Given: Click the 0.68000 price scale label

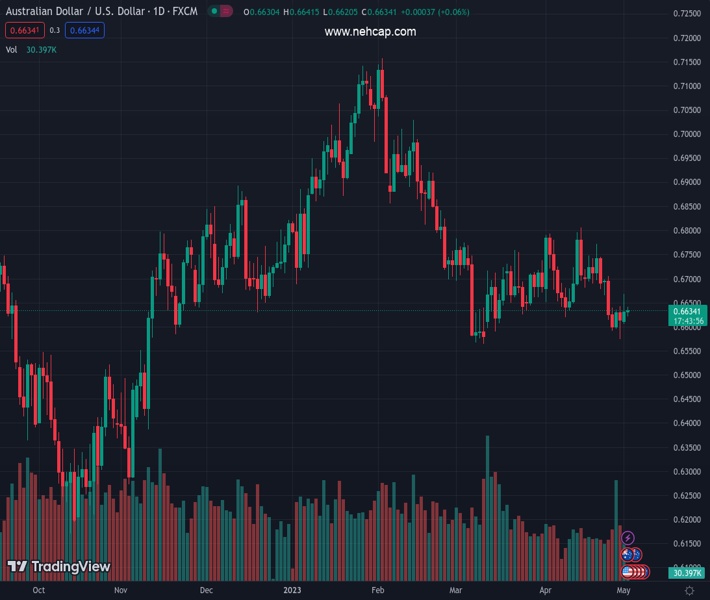Looking at the screenshot, I should point(687,230).
